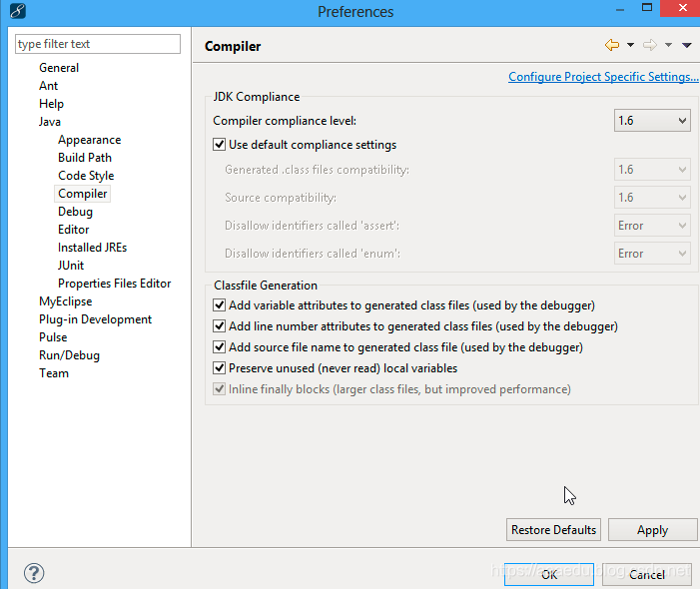Select Build Path under Java

point(84,158)
